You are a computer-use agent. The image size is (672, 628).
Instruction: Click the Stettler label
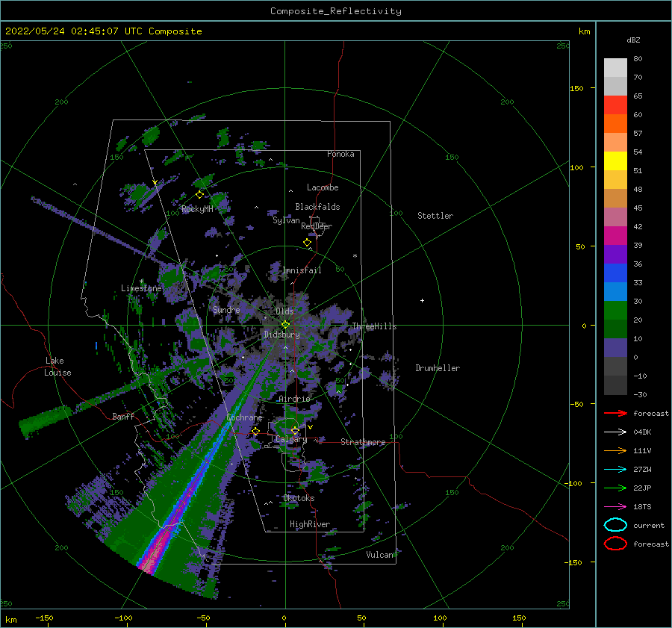click(435, 216)
